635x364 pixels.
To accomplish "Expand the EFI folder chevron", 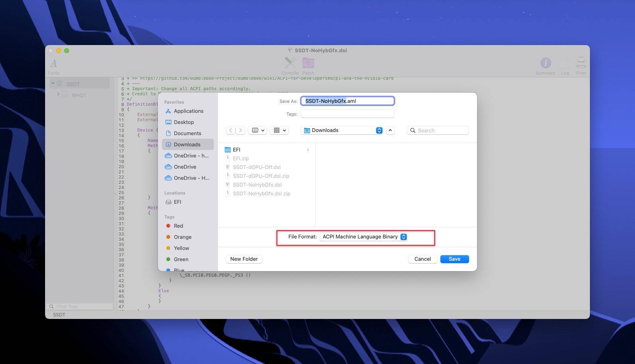I will click(x=308, y=150).
